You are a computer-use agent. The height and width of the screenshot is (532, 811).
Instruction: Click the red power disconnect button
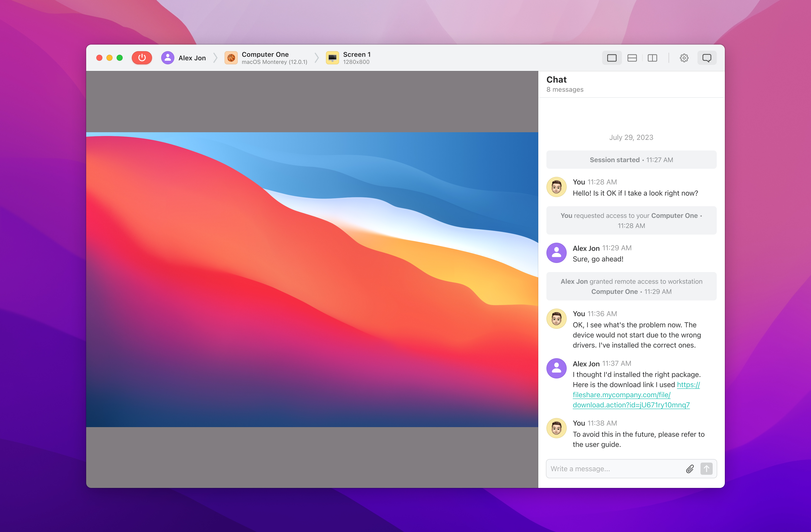142,58
